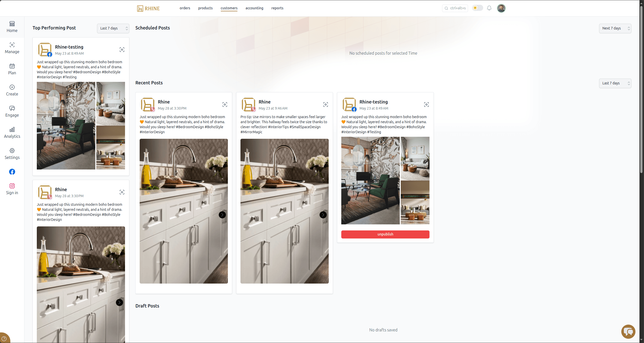Image resolution: width=644 pixels, height=343 pixels.
Task: Open the user profile avatar
Action: pos(501,8)
